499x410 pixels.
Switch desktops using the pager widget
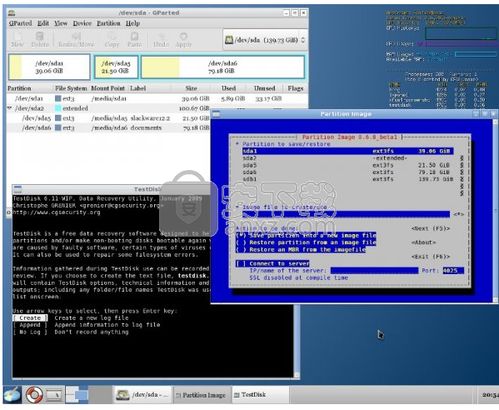click(77, 395)
